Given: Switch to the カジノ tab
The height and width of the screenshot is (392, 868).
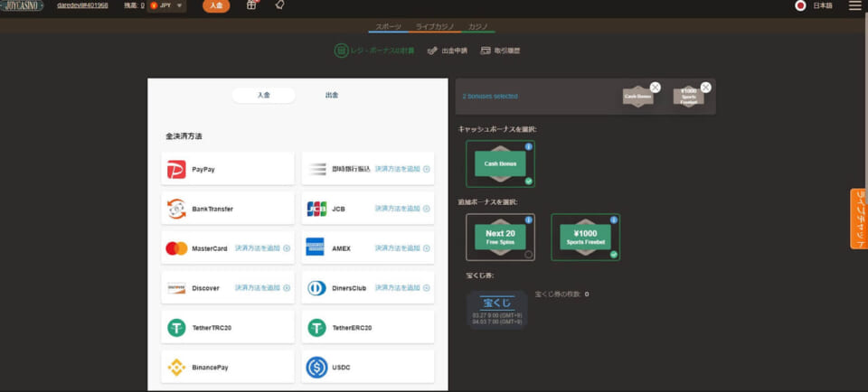Looking at the screenshot, I should coord(478,26).
